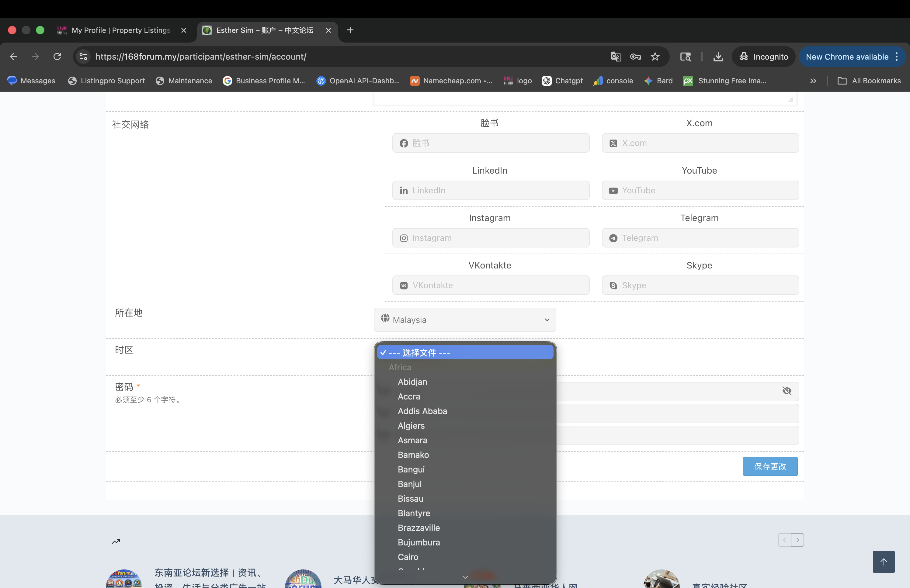Click the reload page icon
The width and height of the screenshot is (910, 588).
tap(57, 57)
